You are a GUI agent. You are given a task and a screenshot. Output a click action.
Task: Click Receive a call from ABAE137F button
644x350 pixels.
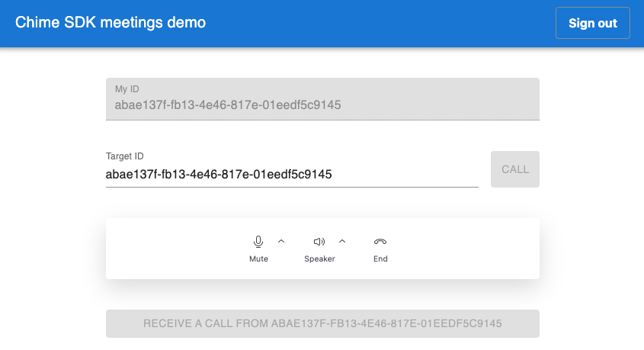coord(322,324)
